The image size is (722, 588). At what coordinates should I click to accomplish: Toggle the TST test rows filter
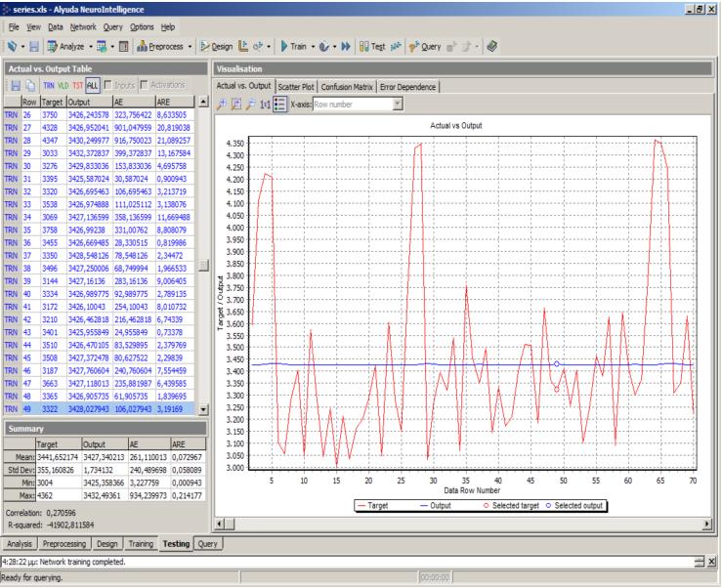pos(77,85)
